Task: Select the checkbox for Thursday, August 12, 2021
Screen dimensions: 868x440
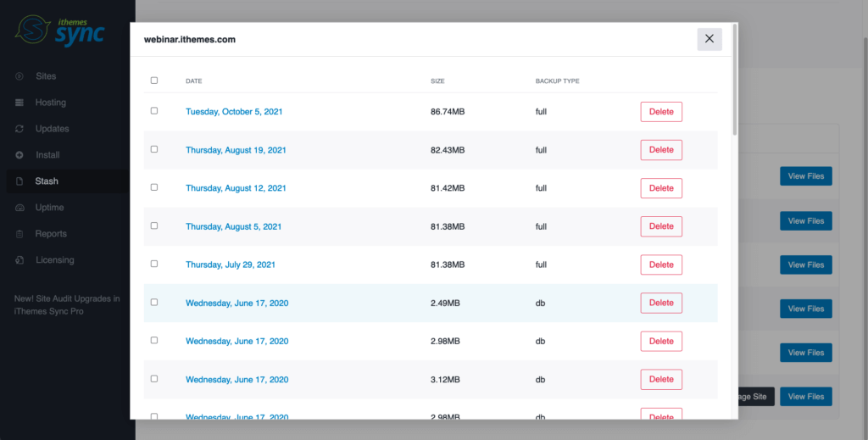Action: [x=154, y=187]
